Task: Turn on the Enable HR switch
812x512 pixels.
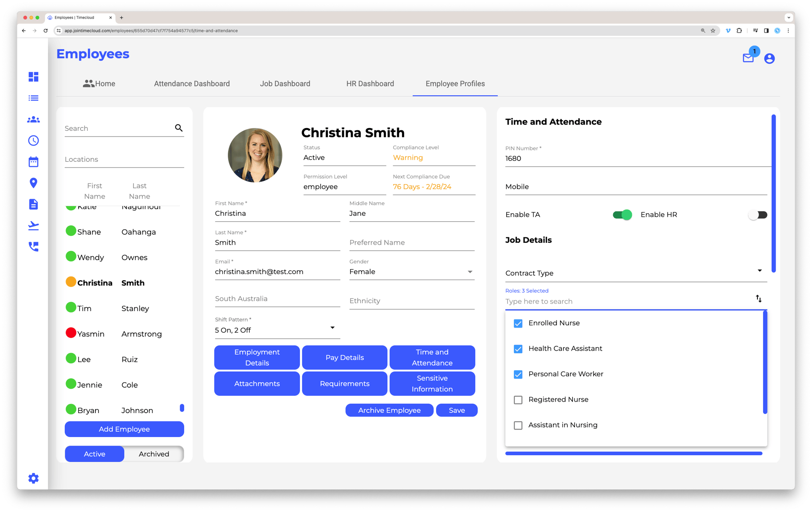Action: [757, 215]
